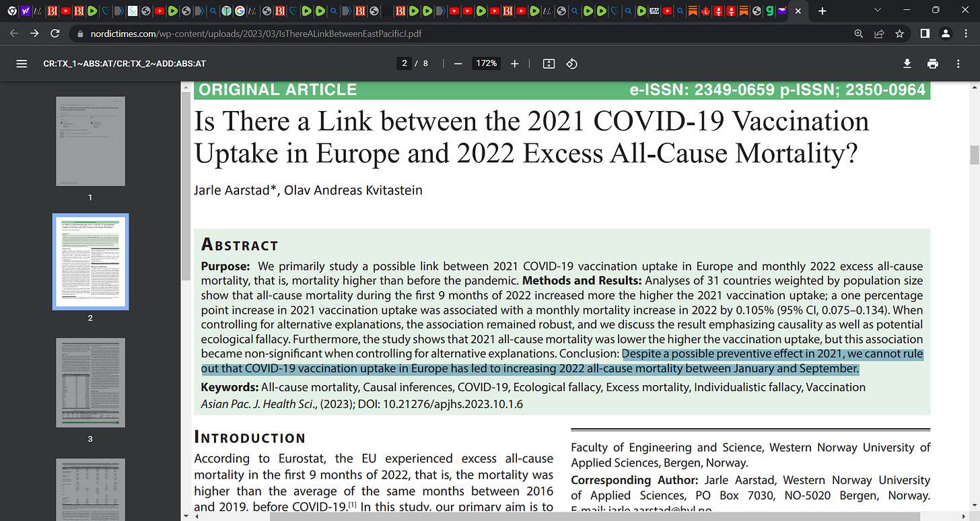Switch to the Google tab

[240, 11]
